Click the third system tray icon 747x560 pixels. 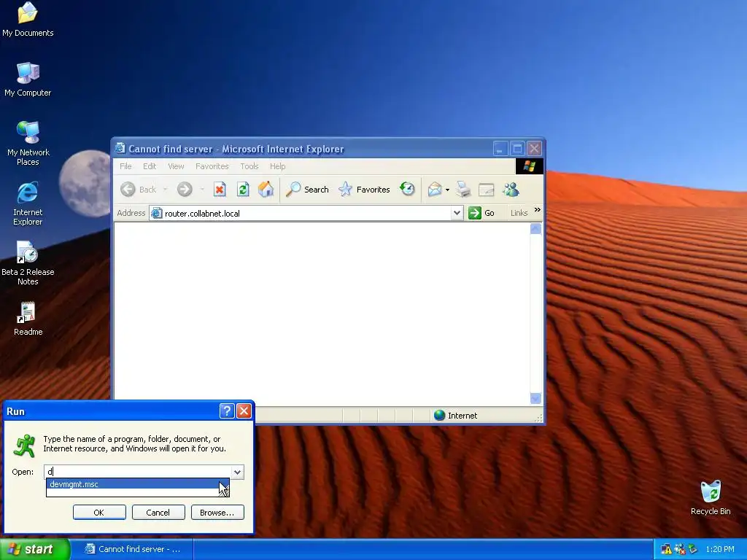692,549
